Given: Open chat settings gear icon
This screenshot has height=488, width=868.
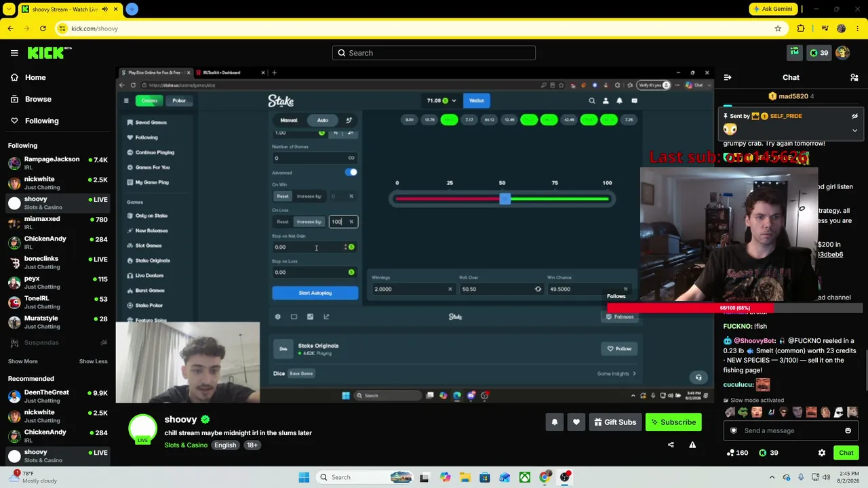Looking at the screenshot, I should 822,453.
